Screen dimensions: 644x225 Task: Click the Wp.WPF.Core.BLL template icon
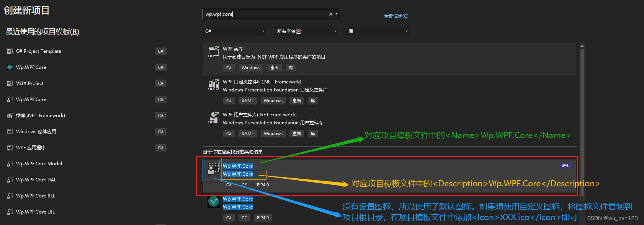tap(10, 196)
